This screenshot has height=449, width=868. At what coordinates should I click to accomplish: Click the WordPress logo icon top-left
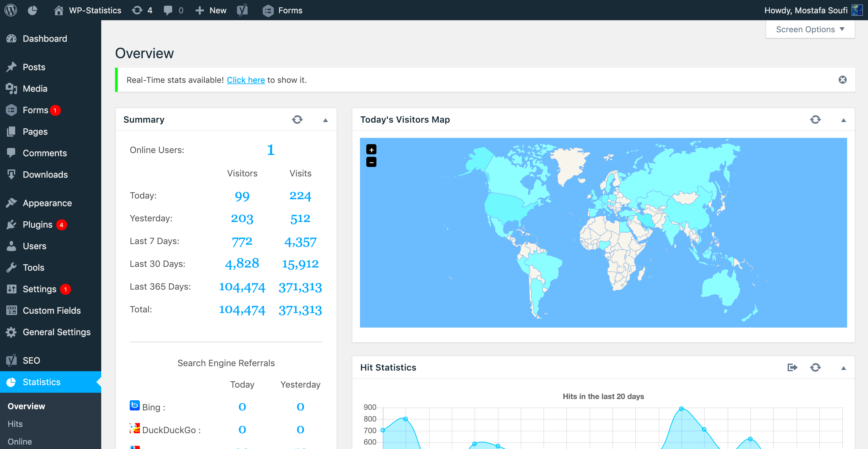coord(11,10)
